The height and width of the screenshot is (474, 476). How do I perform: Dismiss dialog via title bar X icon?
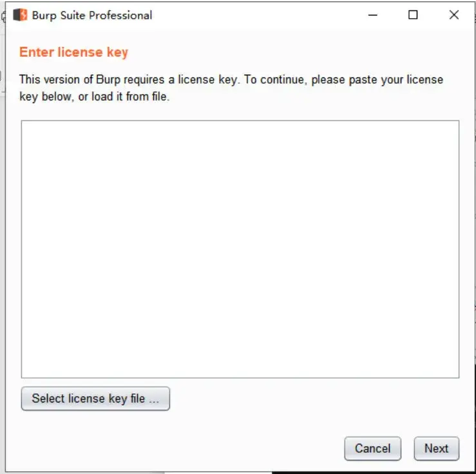[454, 15]
